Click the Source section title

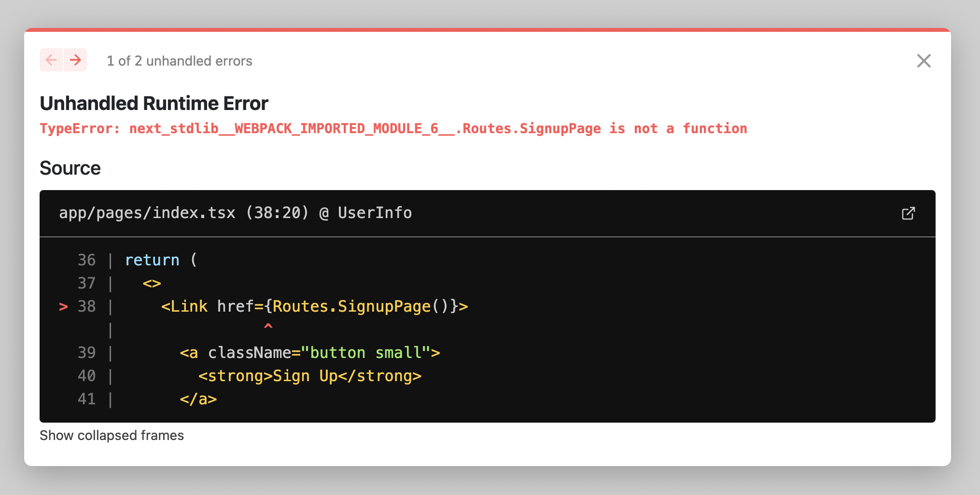click(x=70, y=168)
